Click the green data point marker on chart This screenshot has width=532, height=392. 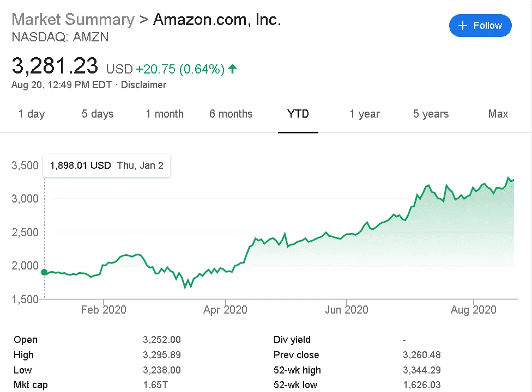44,272
